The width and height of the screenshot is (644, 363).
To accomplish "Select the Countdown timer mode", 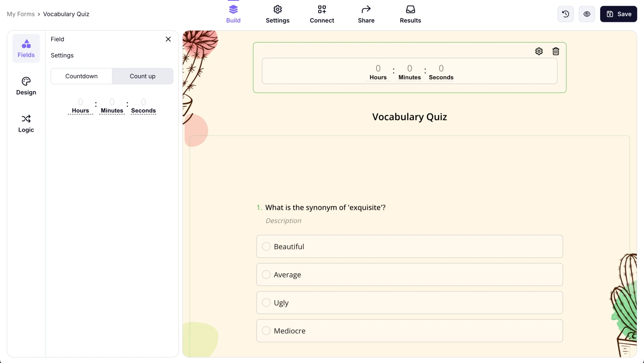I will point(82,76).
